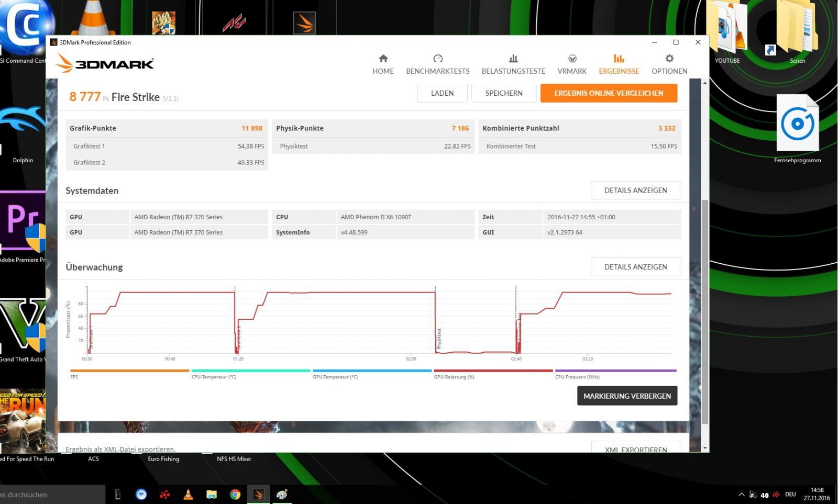
Task: Click XML EXPORTIEREN button
Action: (636, 448)
